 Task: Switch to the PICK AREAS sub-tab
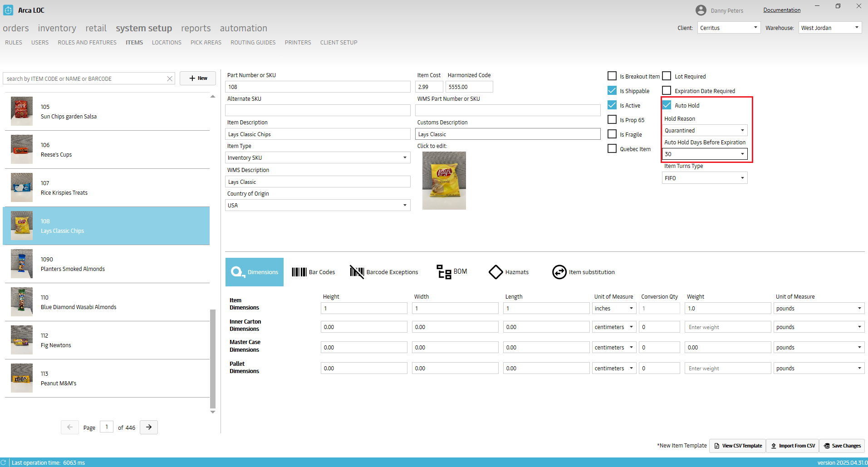(x=206, y=42)
